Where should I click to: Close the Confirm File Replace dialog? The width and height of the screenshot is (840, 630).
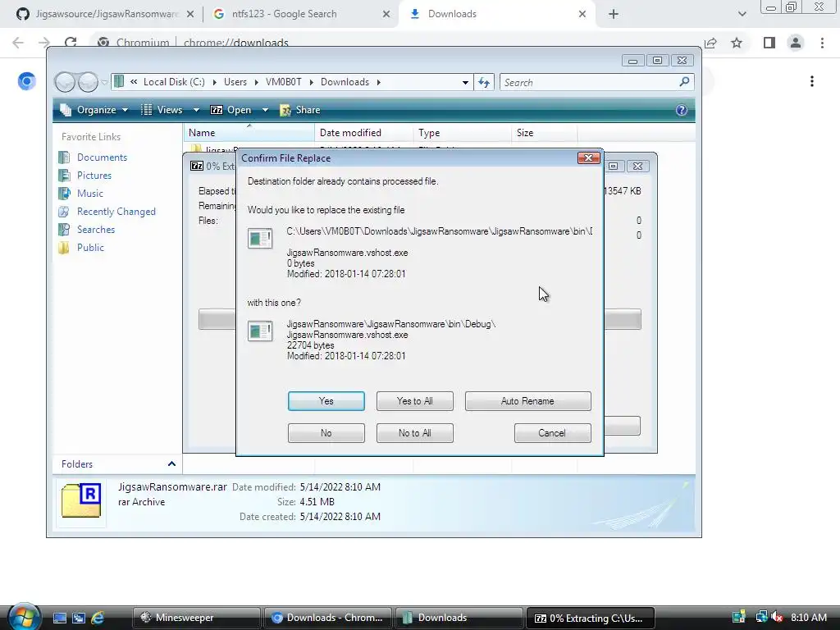(x=588, y=157)
